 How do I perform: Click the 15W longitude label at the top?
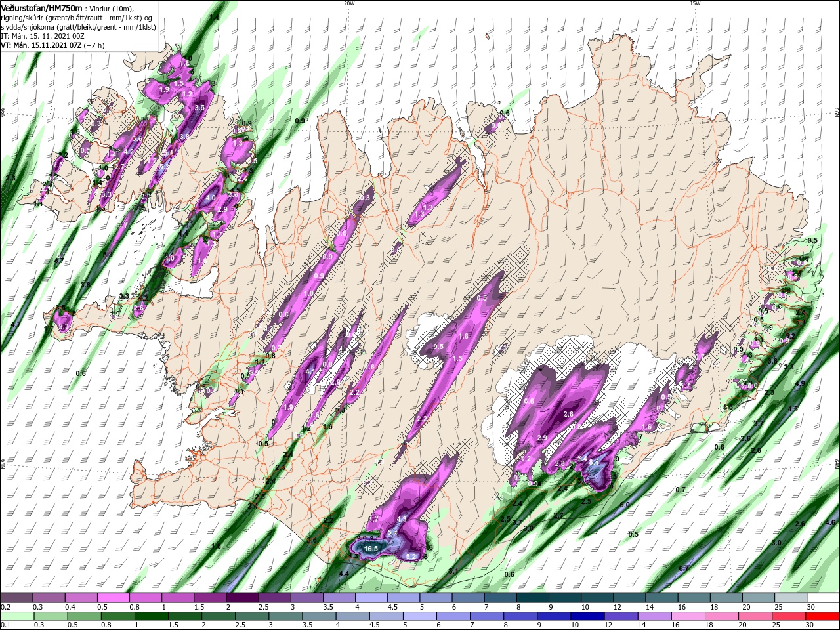pos(695,3)
